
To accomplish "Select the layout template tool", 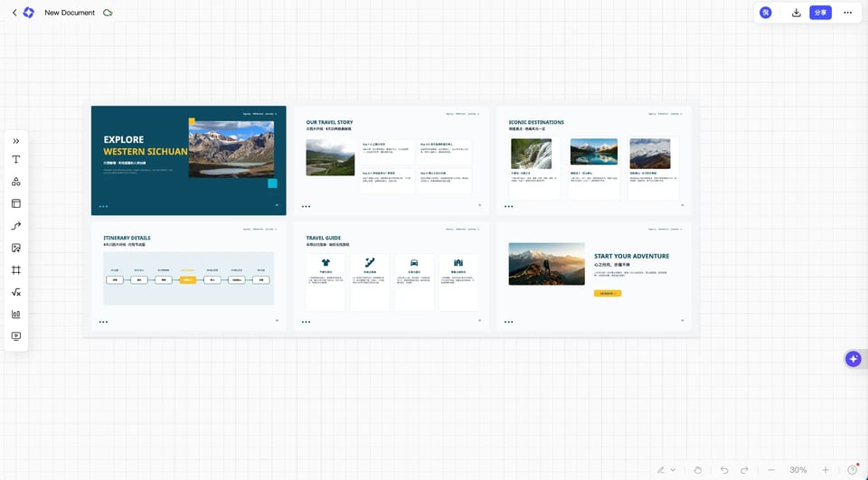I will tap(16, 203).
